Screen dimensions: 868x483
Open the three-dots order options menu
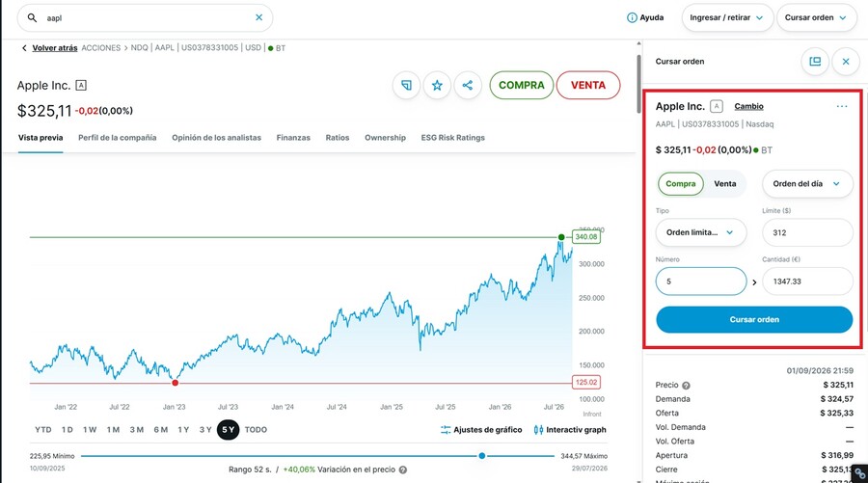pos(842,106)
